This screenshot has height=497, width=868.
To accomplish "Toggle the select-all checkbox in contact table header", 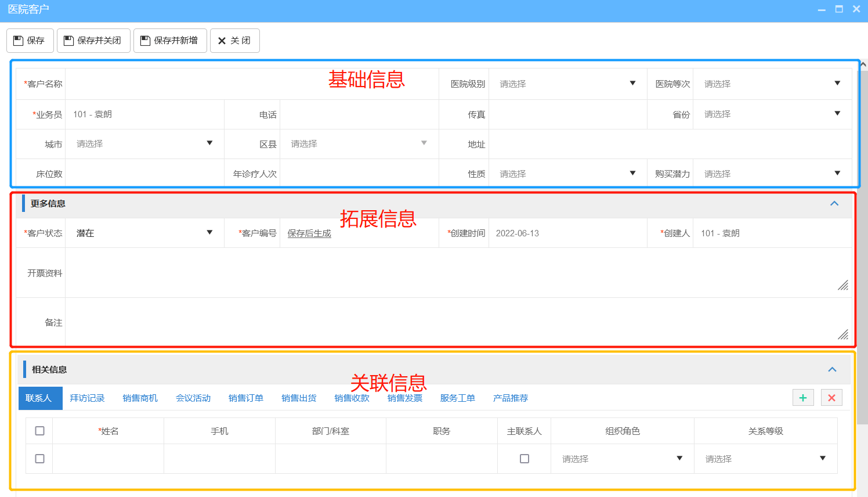I will click(x=39, y=431).
